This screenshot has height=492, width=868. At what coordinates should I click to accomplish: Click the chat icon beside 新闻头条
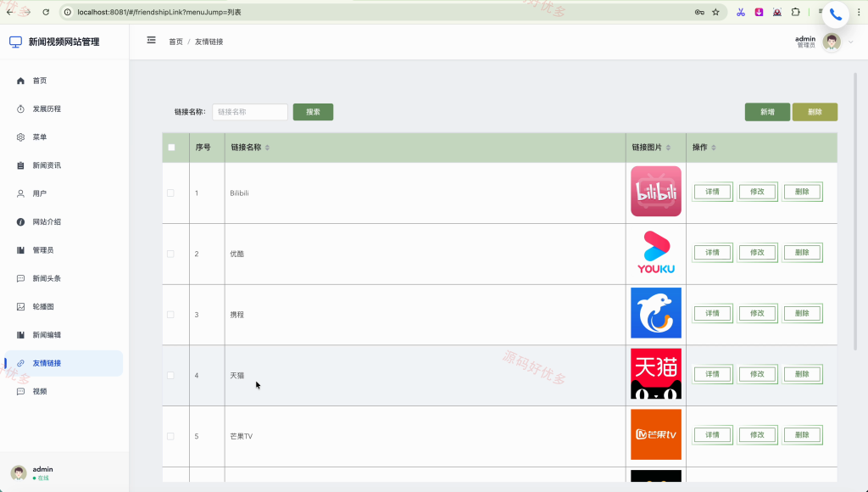(x=20, y=279)
